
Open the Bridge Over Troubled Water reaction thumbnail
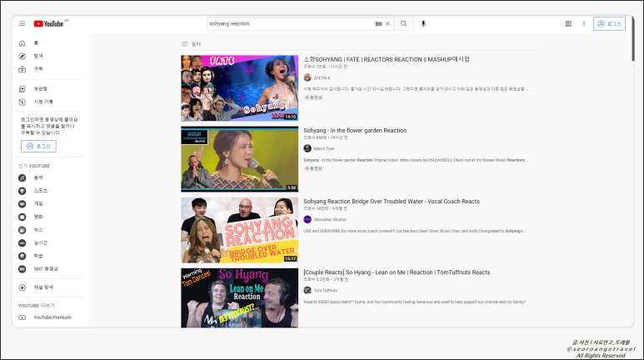coord(239,230)
